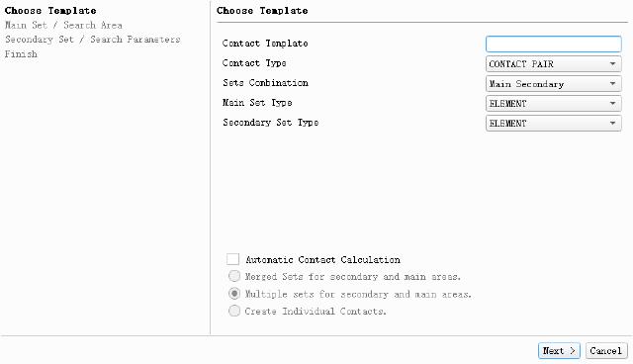Image resolution: width=633 pixels, height=364 pixels.
Task: Enable Automatic Contact Calculation checkbox
Action: point(233,259)
